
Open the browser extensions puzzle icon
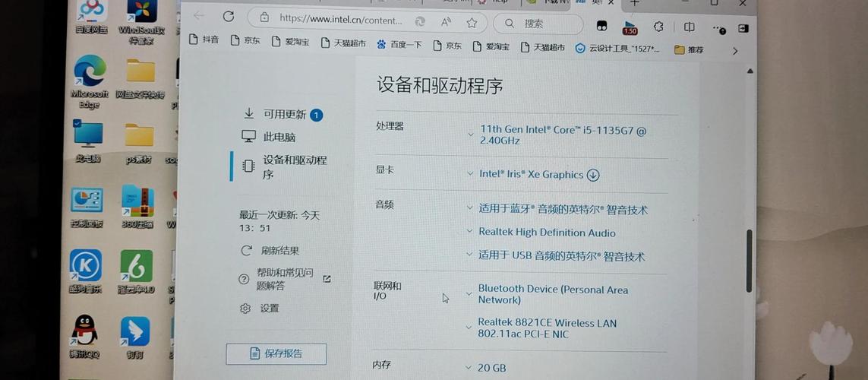point(658,27)
